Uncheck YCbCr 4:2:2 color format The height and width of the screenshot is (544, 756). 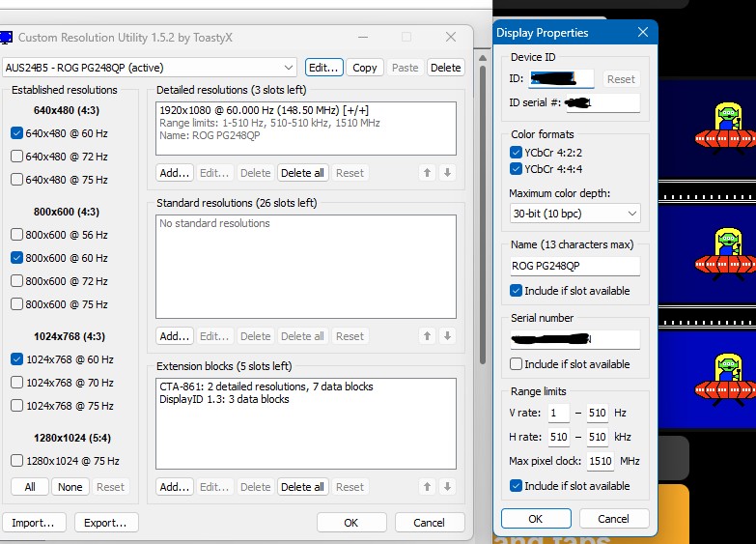tap(516, 153)
